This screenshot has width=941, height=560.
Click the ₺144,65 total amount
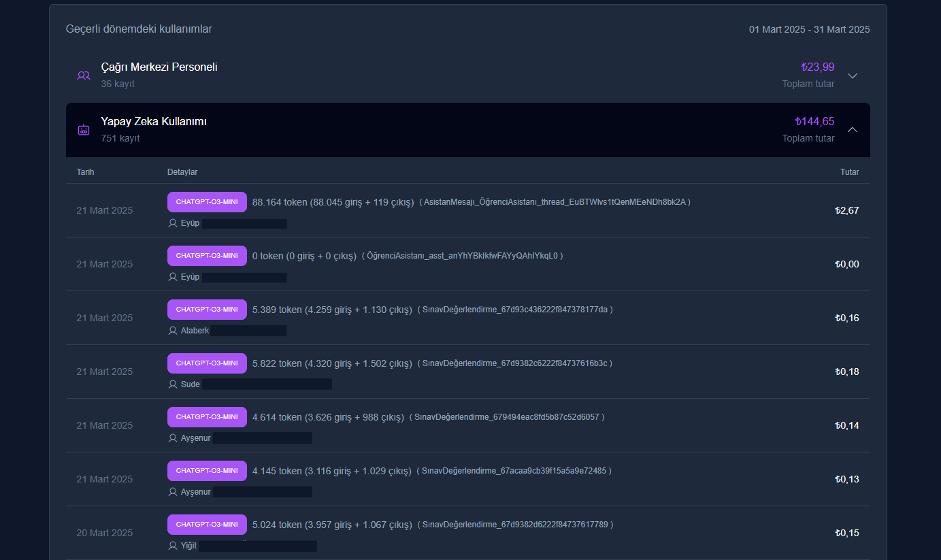[814, 122]
